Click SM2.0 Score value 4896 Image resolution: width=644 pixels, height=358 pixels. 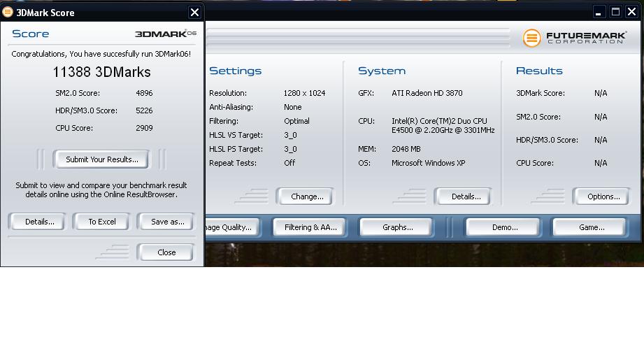click(x=144, y=93)
